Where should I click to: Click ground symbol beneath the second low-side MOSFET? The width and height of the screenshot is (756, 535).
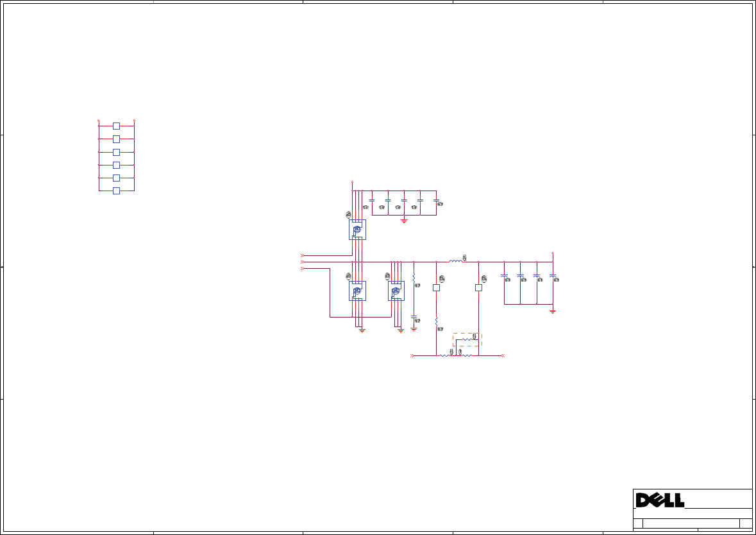click(x=401, y=330)
